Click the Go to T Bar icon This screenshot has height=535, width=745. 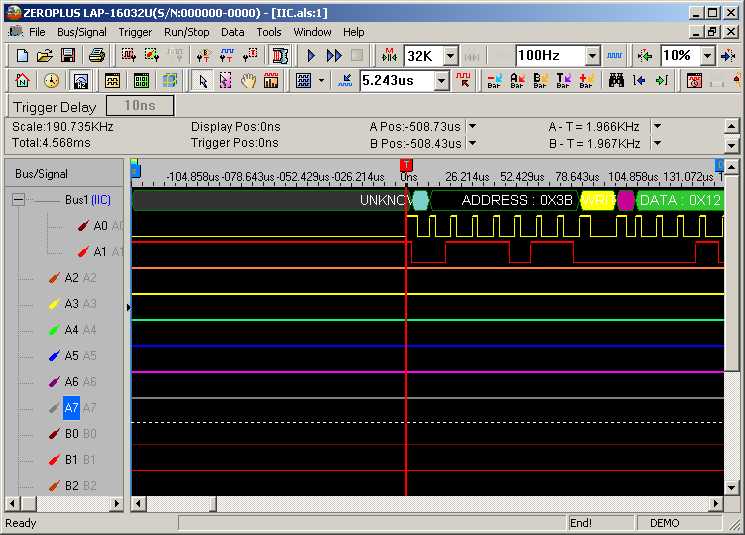[563, 81]
